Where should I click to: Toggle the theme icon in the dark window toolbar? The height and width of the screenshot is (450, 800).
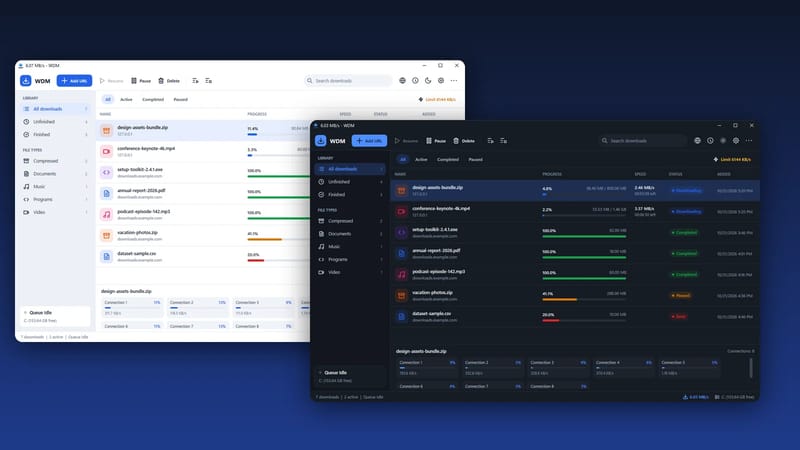[x=723, y=141]
